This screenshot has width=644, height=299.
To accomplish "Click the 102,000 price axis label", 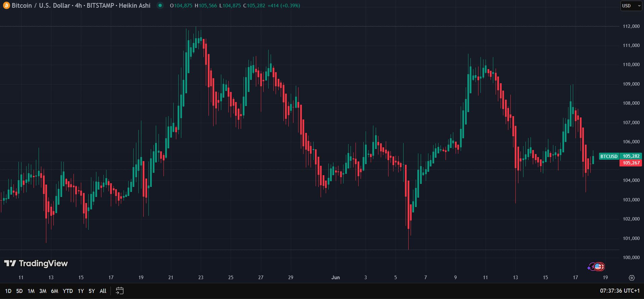I will click(x=631, y=219).
